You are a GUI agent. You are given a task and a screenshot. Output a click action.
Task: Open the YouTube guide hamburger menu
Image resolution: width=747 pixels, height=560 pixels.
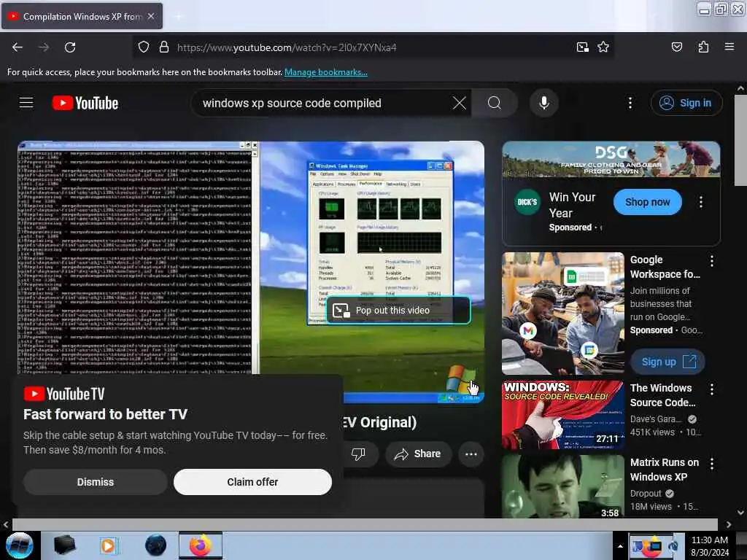(26, 103)
